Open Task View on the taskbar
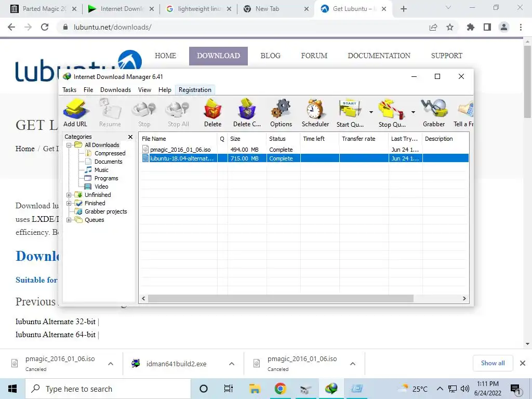532x399 pixels. coord(229,389)
